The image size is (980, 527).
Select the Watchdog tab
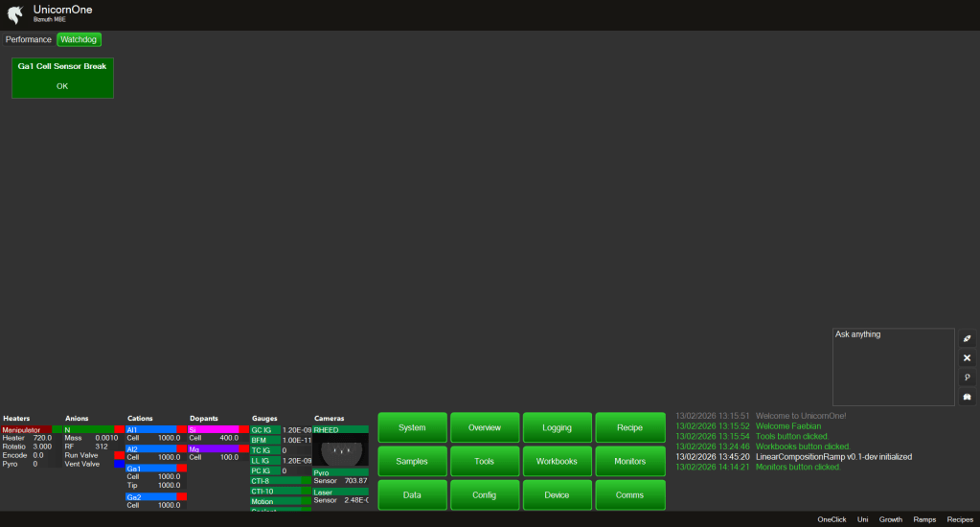pyautogui.click(x=79, y=39)
